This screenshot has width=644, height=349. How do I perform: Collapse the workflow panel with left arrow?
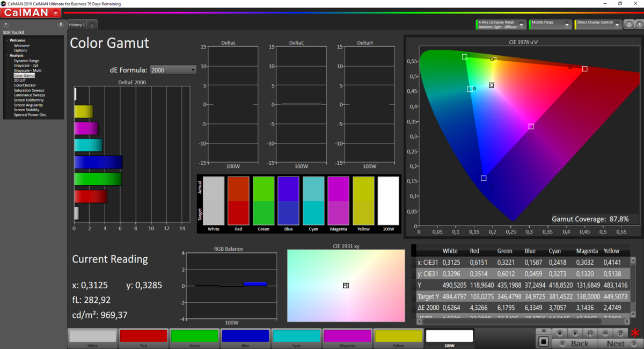(61, 25)
